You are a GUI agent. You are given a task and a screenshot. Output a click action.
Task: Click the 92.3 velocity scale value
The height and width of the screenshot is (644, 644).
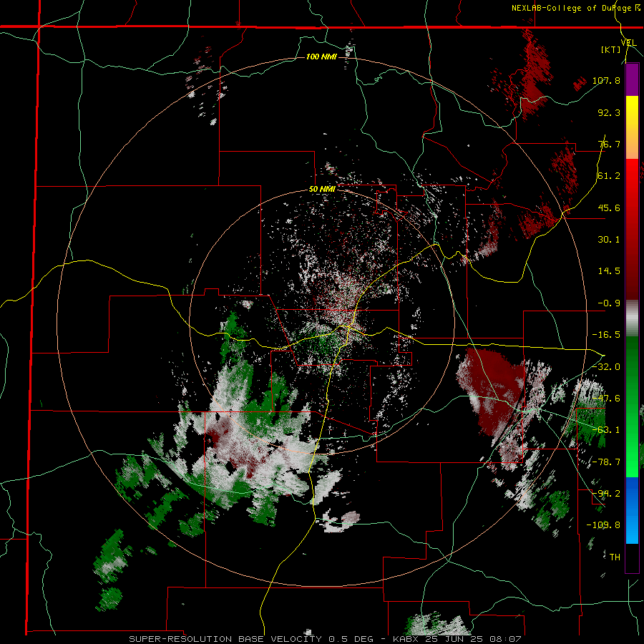pos(609,112)
